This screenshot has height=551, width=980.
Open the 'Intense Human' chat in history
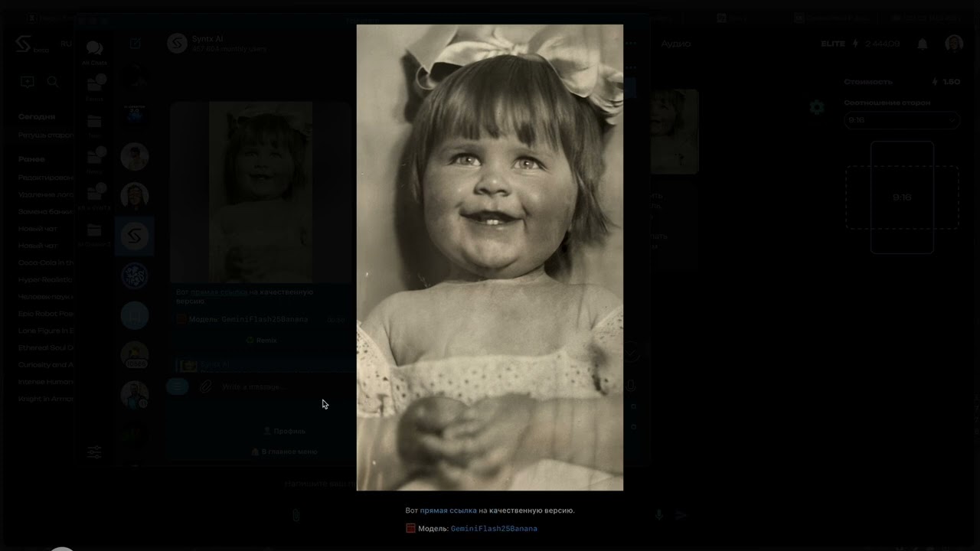click(x=46, y=382)
